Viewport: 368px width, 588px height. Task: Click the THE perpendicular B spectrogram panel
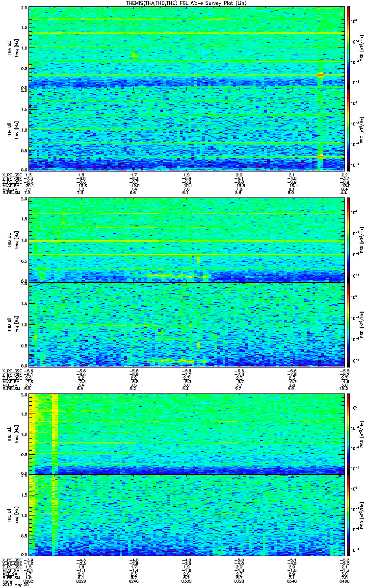tap(187, 434)
